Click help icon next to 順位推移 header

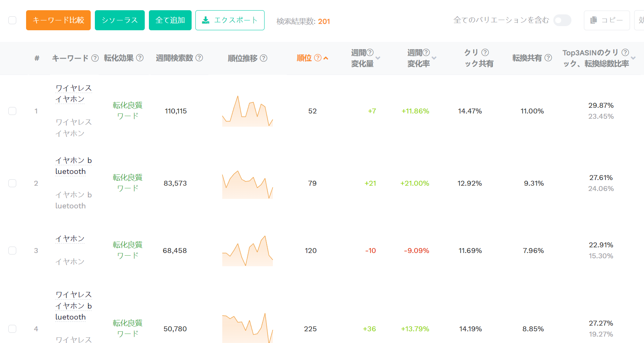point(264,58)
